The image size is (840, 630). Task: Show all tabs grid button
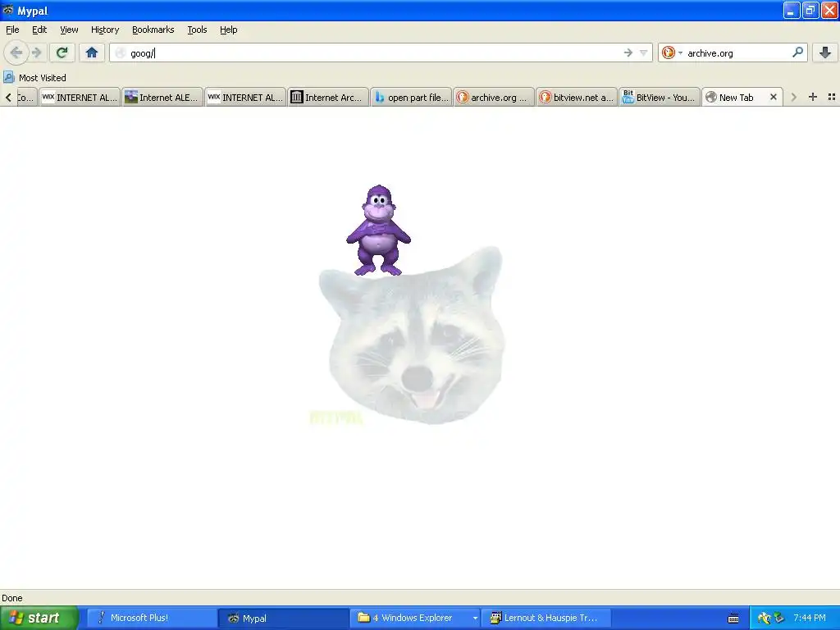tap(832, 97)
